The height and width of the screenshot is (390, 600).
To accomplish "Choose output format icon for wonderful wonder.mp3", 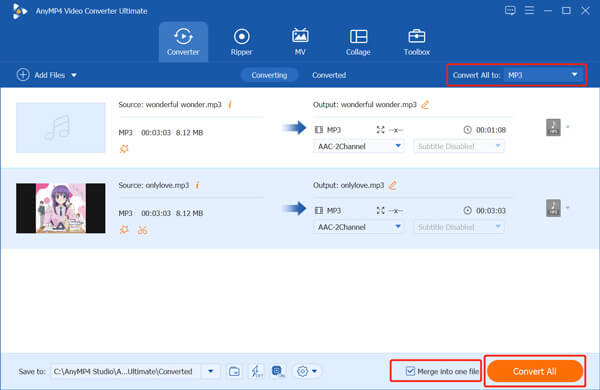I will pyautogui.click(x=553, y=127).
